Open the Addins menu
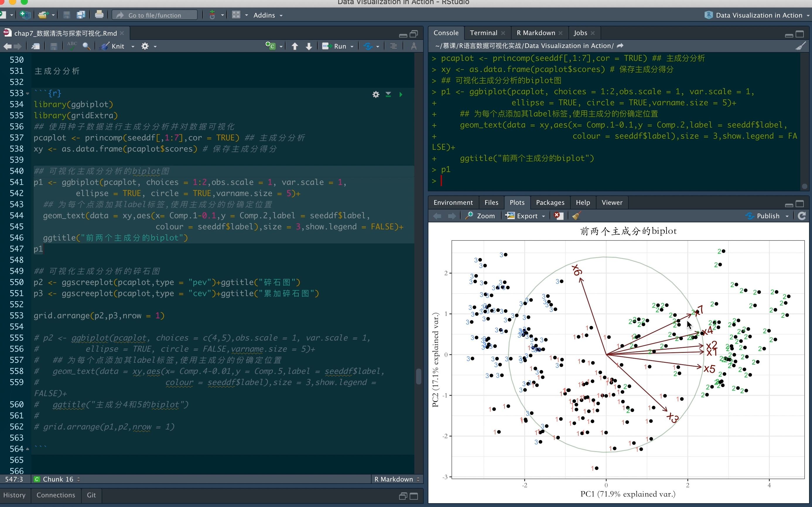Image resolution: width=812 pixels, height=507 pixels. (268, 15)
